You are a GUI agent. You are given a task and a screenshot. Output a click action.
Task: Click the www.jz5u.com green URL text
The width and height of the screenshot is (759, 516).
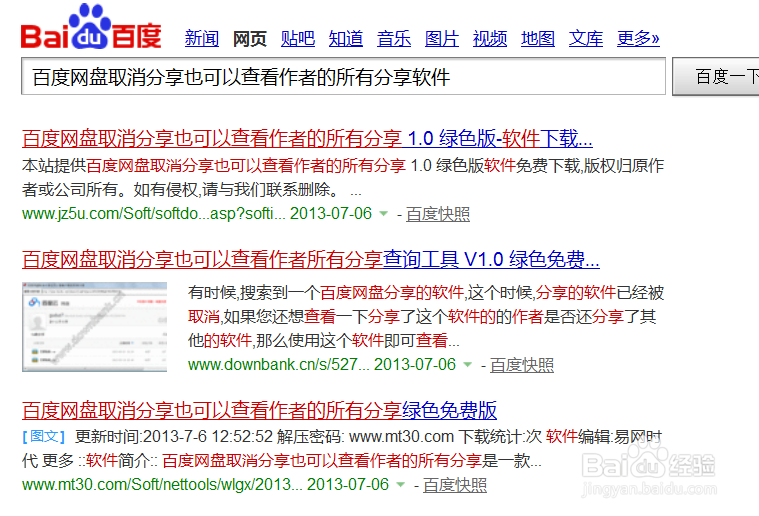(x=154, y=213)
